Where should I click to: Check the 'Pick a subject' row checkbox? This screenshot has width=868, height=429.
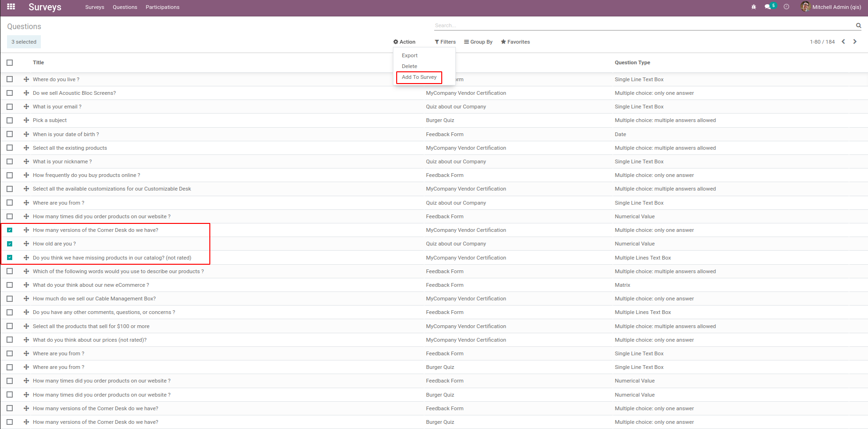[10, 121]
